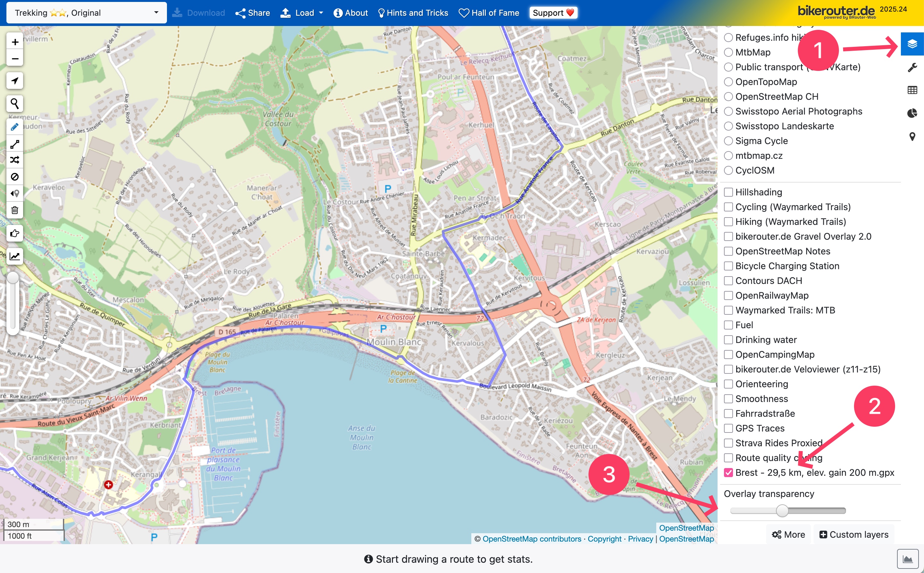This screenshot has height=573, width=924.
Task: Zoom out of the map
Action: [x=15, y=59]
